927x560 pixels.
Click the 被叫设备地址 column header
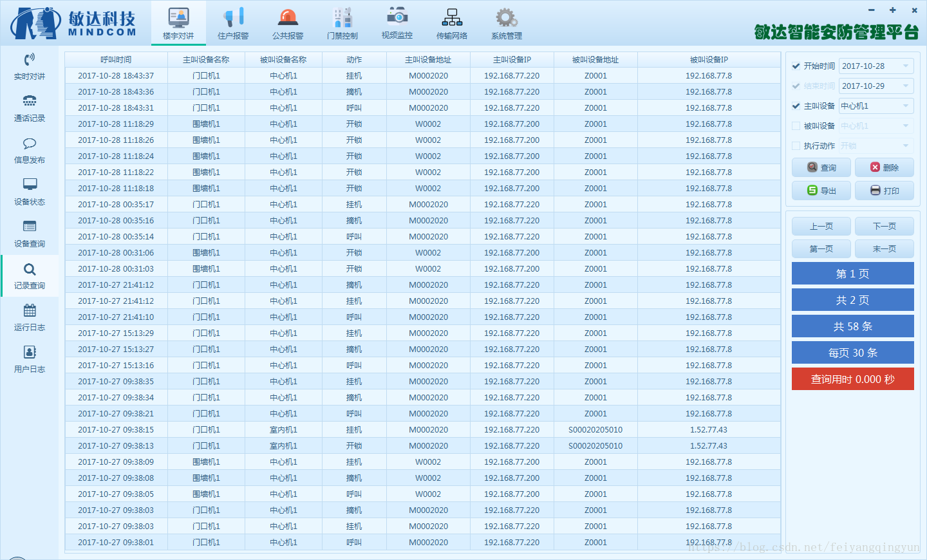(x=595, y=59)
